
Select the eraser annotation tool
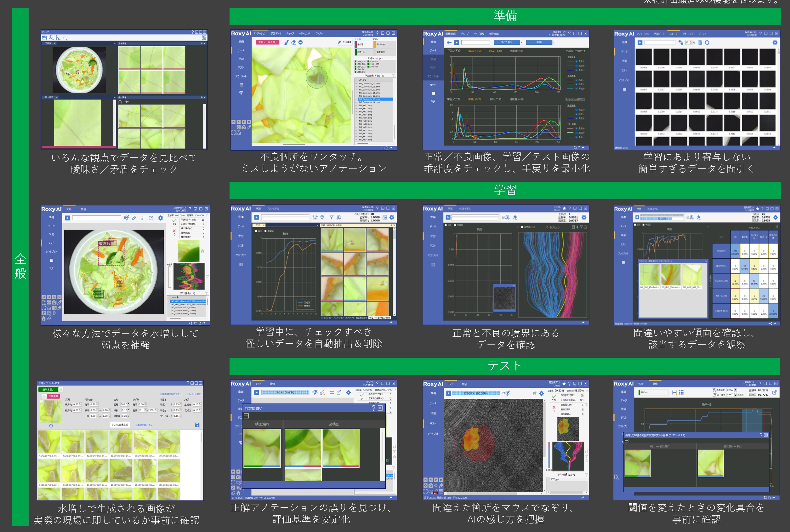coord(293,43)
